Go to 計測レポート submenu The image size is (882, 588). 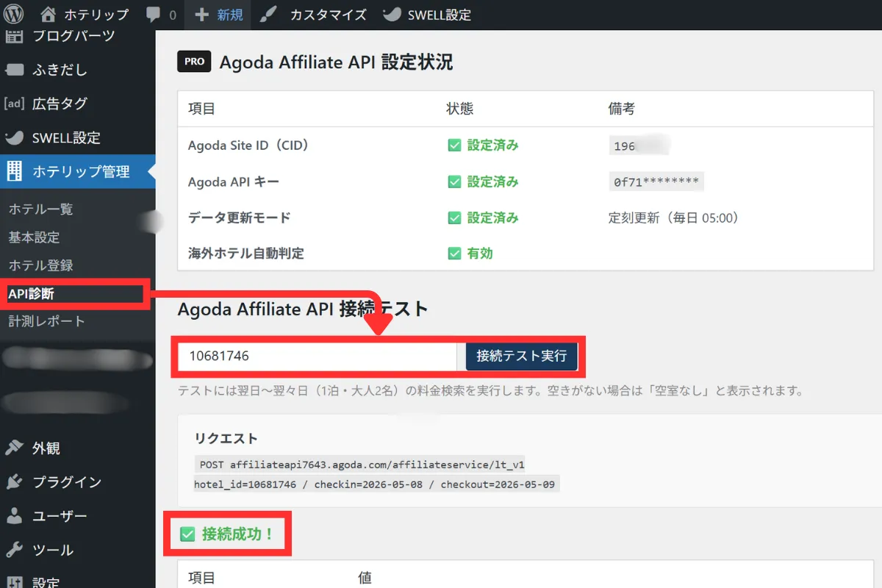coord(46,321)
